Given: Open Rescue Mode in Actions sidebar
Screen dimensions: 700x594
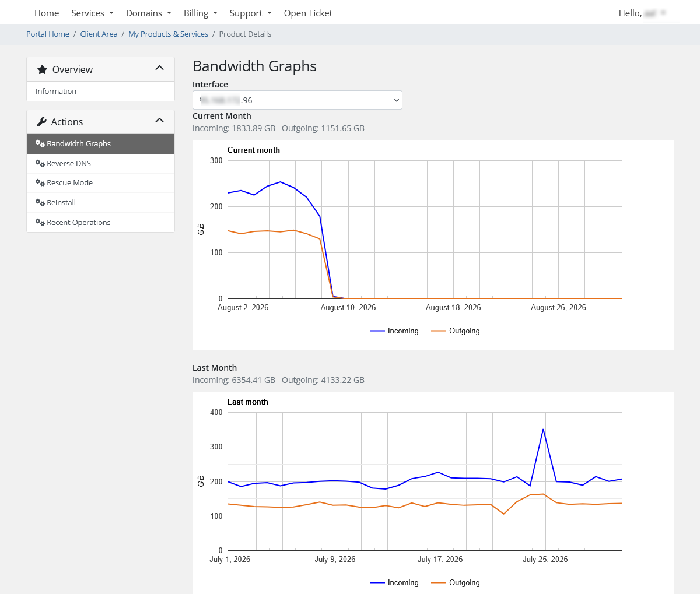Looking at the screenshot, I should point(100,183).
